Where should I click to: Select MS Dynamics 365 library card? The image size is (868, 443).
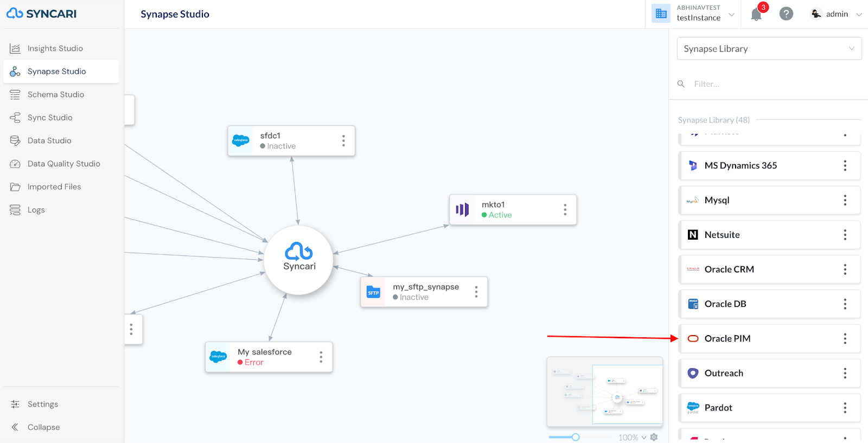pyautogui.click(x=769, y=166)
